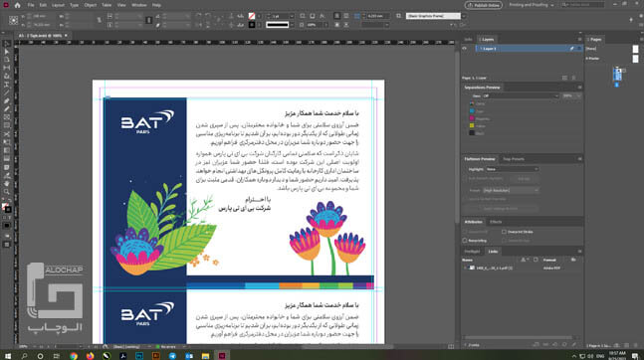Open the Separations Preview panel menu
The width and height of the screenshot is (644, 360).
[579, 88]
